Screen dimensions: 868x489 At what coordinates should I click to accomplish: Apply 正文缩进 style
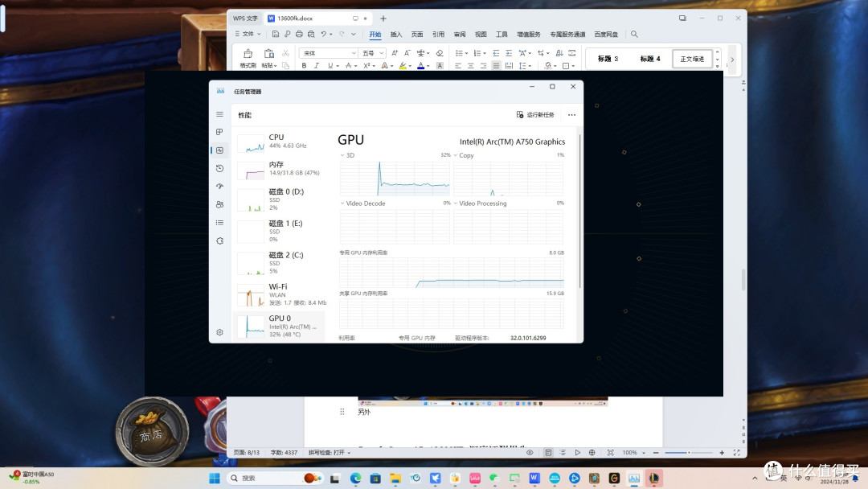pyautogui.click(x=693, y=59)
